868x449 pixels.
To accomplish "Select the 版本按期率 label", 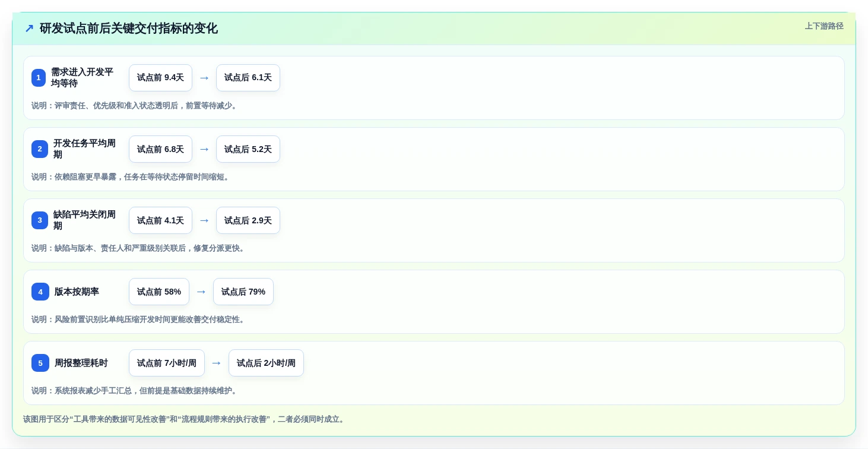I will coord(77,292).
